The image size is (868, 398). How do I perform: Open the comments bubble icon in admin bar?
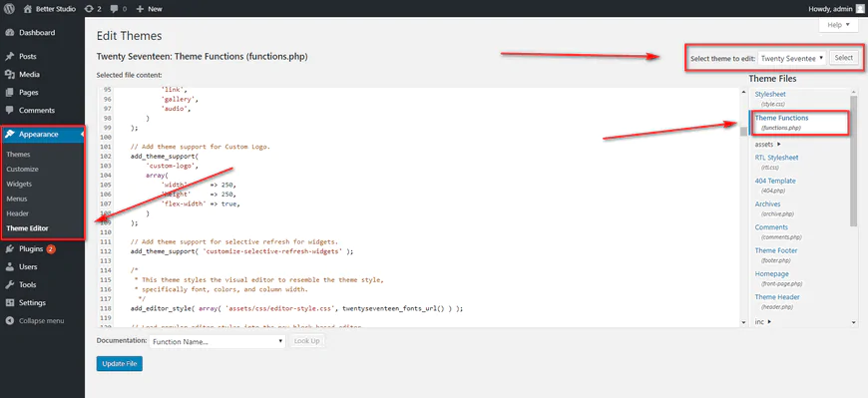pos(114,9)
